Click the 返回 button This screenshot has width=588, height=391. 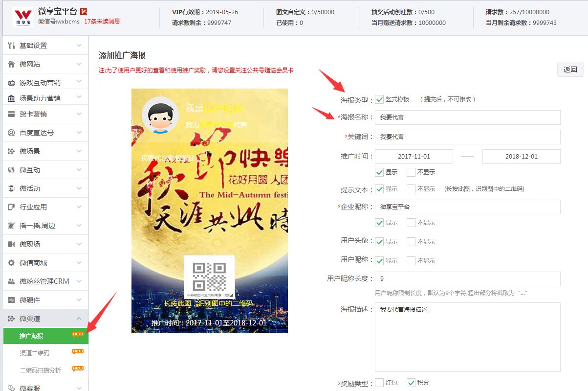coord(570,69)
